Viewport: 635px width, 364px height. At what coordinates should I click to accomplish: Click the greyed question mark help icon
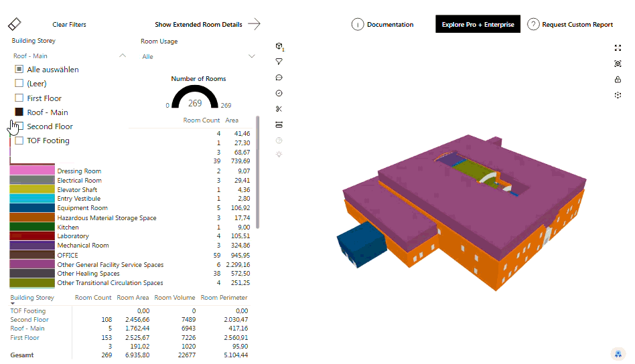pyautogui.click(x=279, y=141)
